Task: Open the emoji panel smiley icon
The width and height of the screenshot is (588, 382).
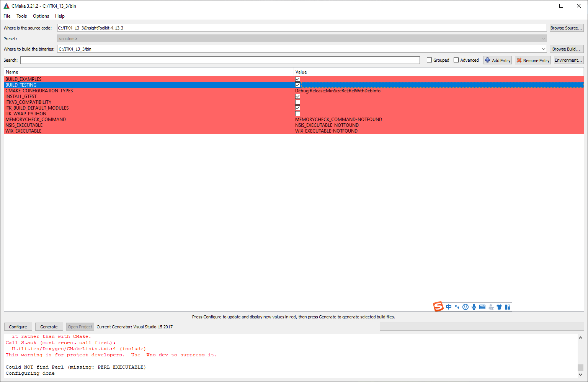Action: pyautogui.click(x=465, y=307)
